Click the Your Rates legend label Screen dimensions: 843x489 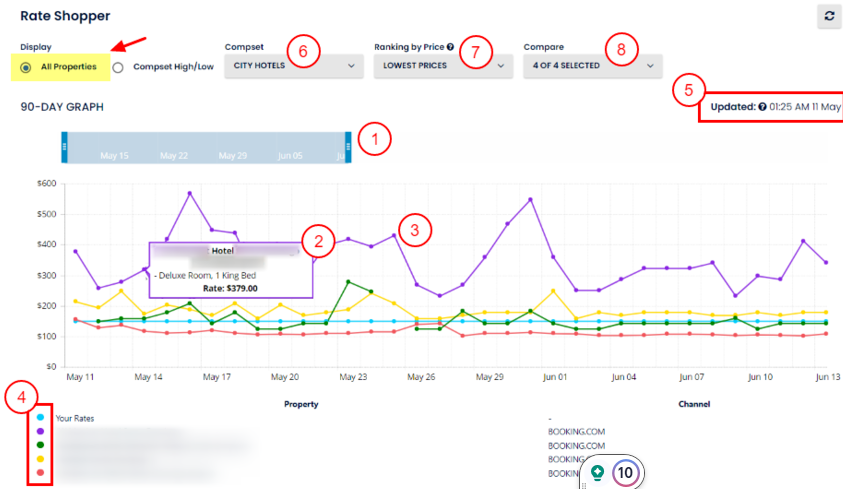click(75, 418)
